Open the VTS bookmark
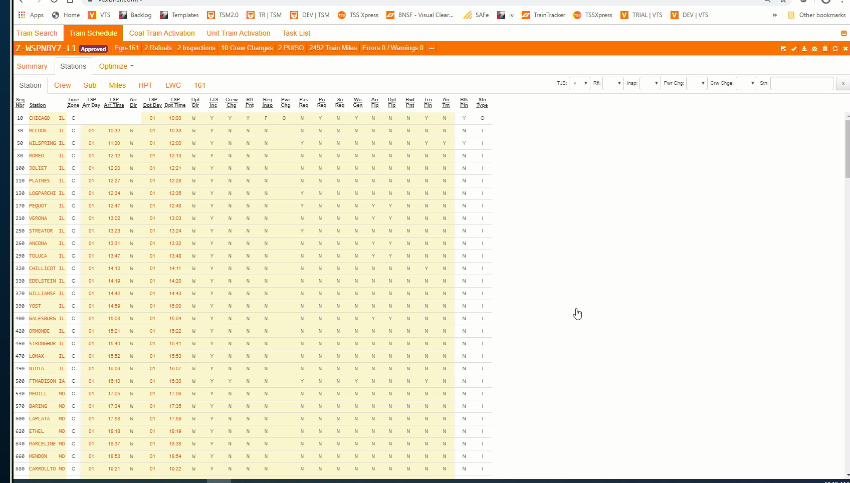 [x=99, y=15]
